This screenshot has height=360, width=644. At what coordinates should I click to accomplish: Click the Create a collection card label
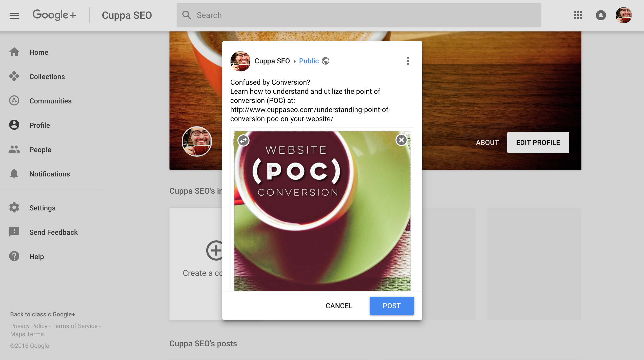click(x=203, y=273)
